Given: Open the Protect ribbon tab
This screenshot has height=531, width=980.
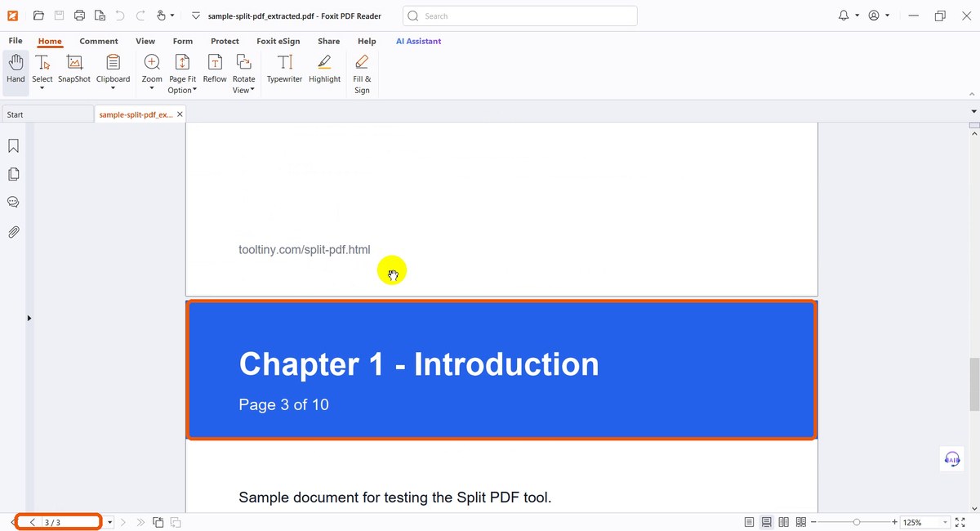Looking at the screenshot, I should point(225,41).
